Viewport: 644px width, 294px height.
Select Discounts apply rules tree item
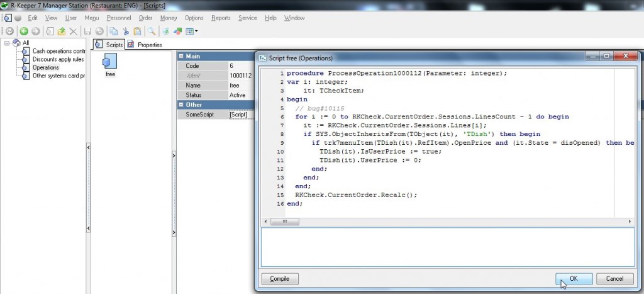[x=58, y=59]
